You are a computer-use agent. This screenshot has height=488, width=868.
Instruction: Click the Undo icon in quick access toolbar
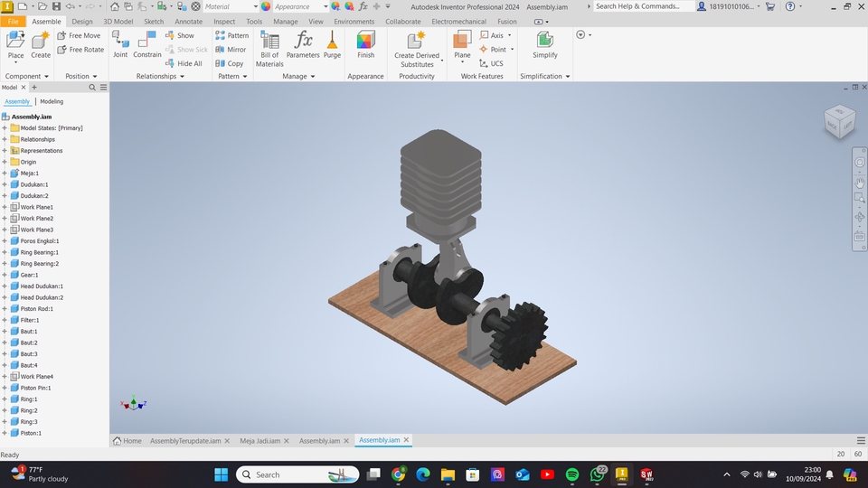click(x=71, y=6)
